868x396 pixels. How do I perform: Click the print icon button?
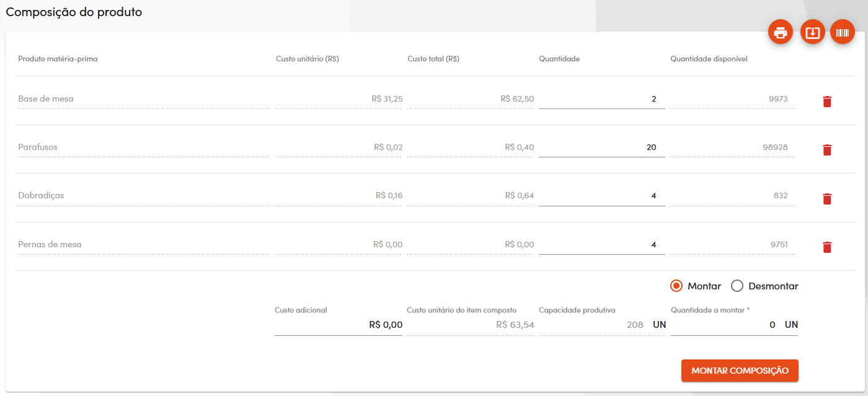[x=781, y=32]
